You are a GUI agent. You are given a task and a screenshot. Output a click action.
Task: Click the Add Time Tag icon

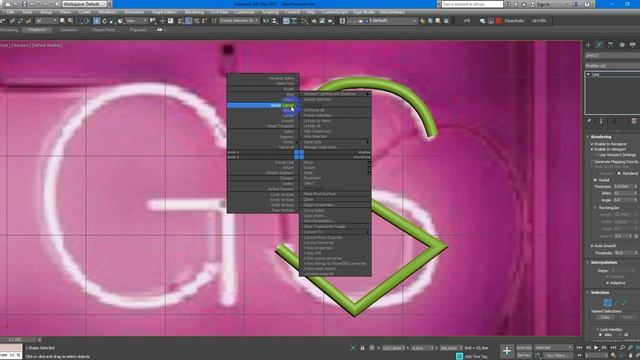459,356
